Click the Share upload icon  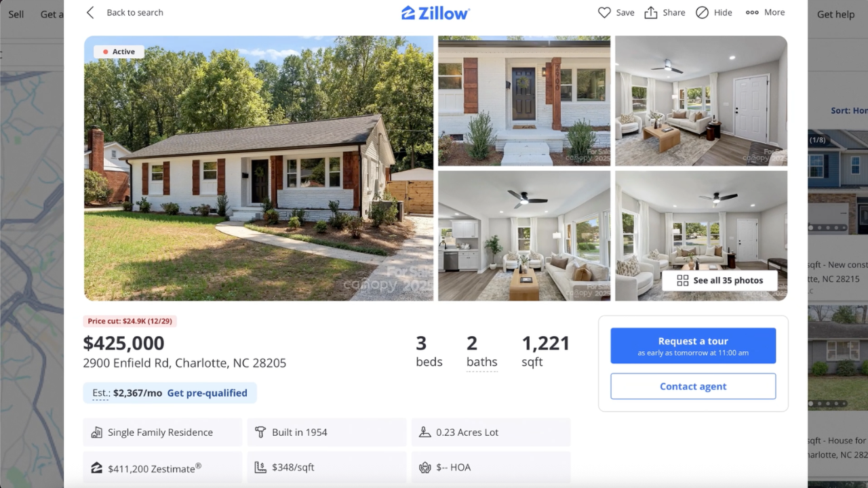[651, 12]
